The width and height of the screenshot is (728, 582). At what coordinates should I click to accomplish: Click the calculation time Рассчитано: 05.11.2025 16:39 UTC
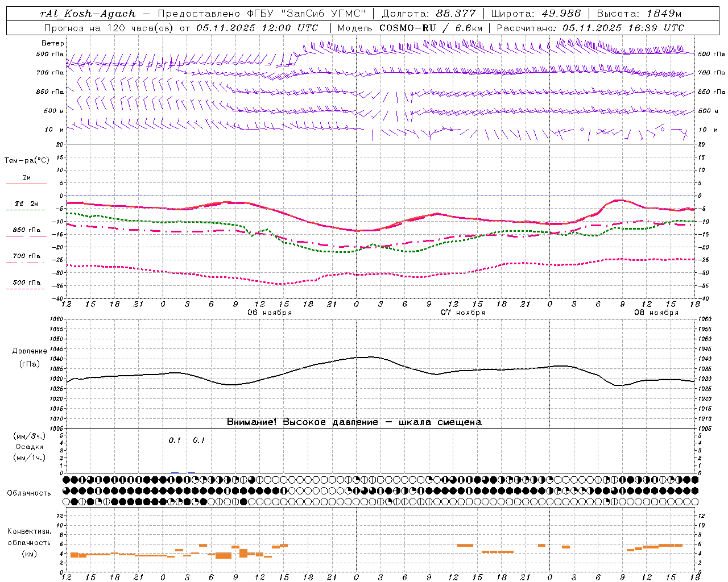coord(590,28)
